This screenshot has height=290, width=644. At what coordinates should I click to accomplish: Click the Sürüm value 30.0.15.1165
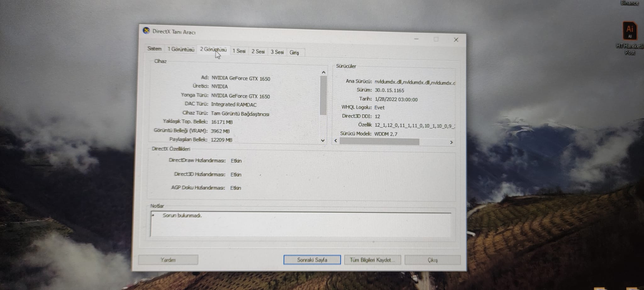click(x=389, y=90)
